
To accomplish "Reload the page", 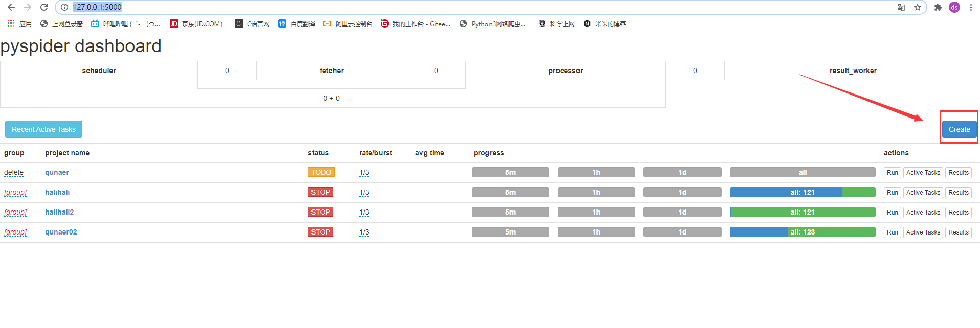I will [x=44, y=7].
